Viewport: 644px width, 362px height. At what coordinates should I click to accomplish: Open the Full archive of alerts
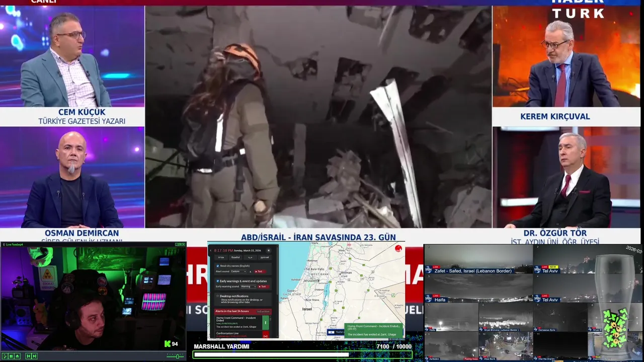pos(263,312)
